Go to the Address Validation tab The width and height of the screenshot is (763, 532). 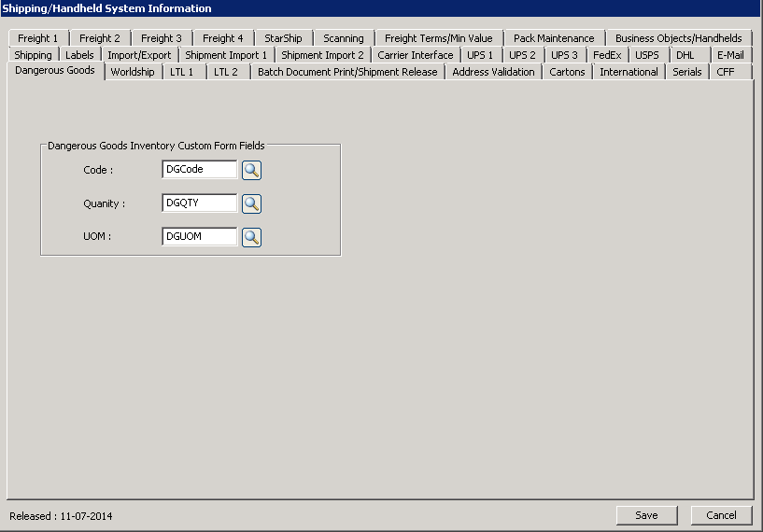point(493,72)
